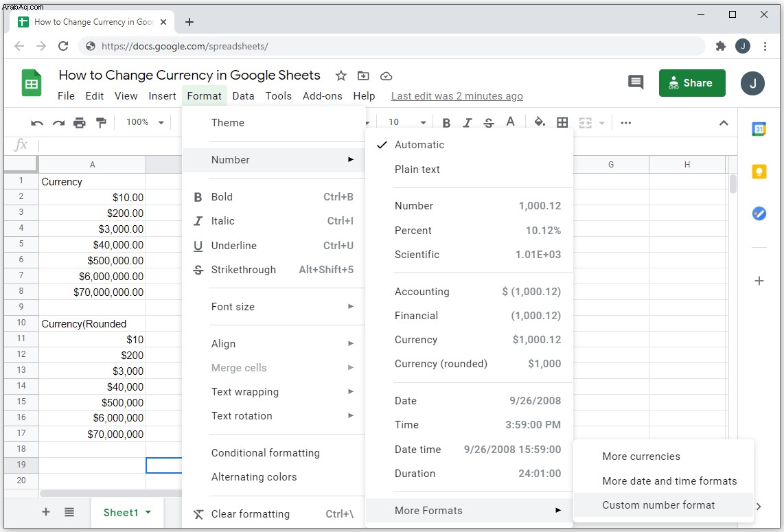Toggle bold with toolbar B icon

(446, 122)
